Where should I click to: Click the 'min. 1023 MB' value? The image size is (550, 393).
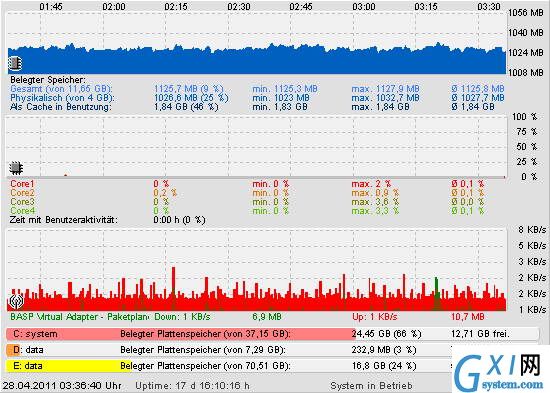[281, 98]
